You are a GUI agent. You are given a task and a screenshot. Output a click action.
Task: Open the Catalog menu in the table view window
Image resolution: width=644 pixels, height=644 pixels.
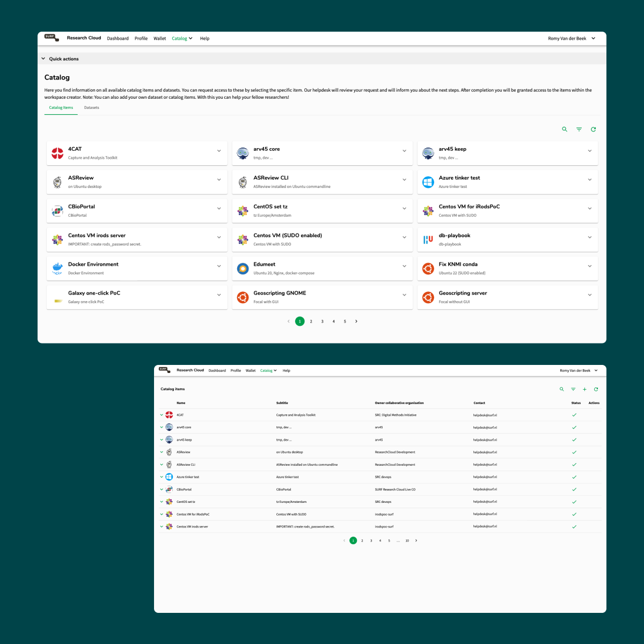268,370
